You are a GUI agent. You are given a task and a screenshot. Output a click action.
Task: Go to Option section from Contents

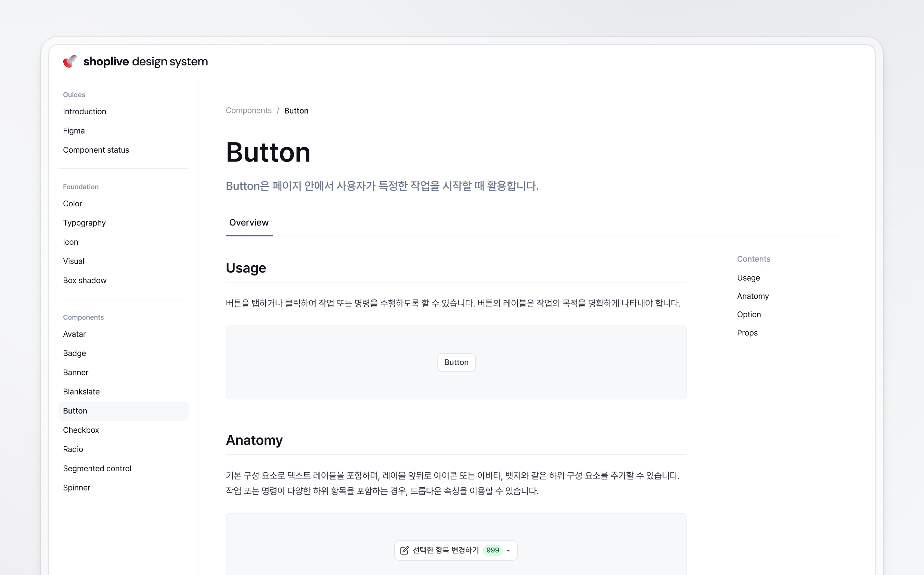click(749, 315)
